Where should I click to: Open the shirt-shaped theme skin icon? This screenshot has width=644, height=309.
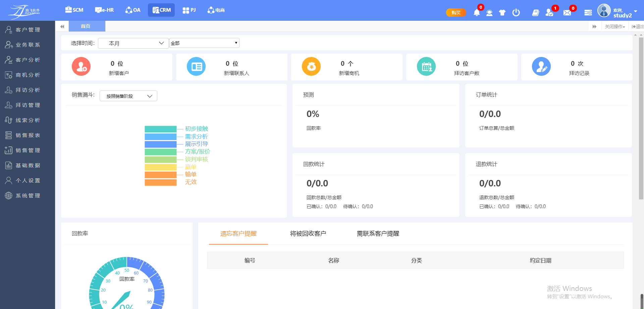point(502,13)
